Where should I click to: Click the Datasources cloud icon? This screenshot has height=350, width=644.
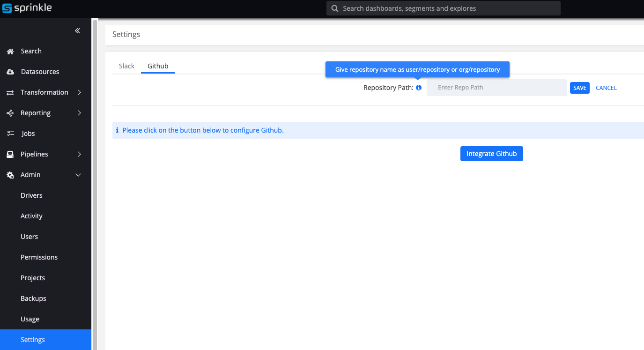tap(10, 72)
